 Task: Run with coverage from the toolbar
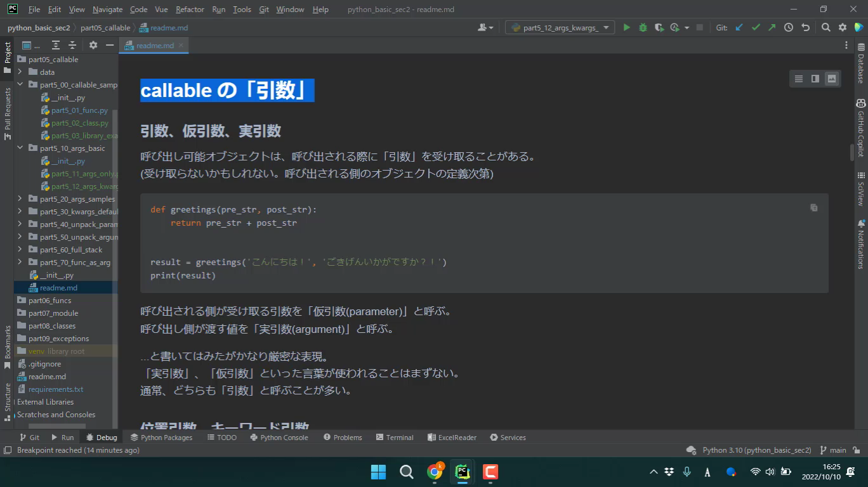659,27
